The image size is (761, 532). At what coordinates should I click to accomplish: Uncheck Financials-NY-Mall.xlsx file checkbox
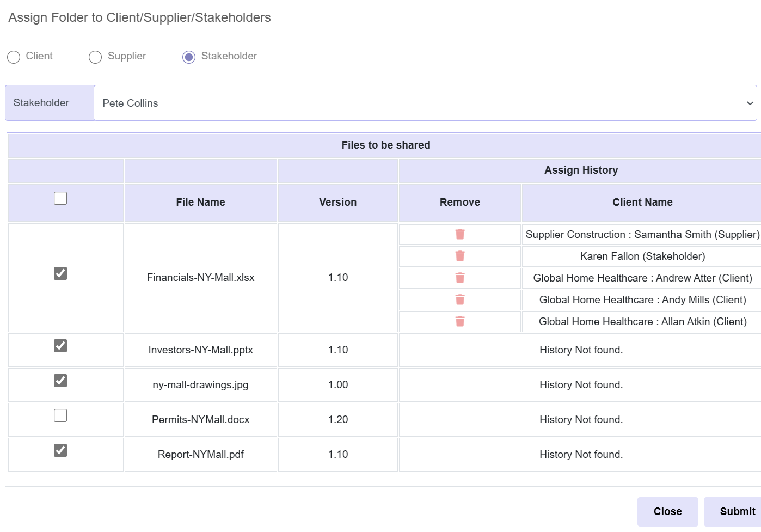click(x=60, y=273)
